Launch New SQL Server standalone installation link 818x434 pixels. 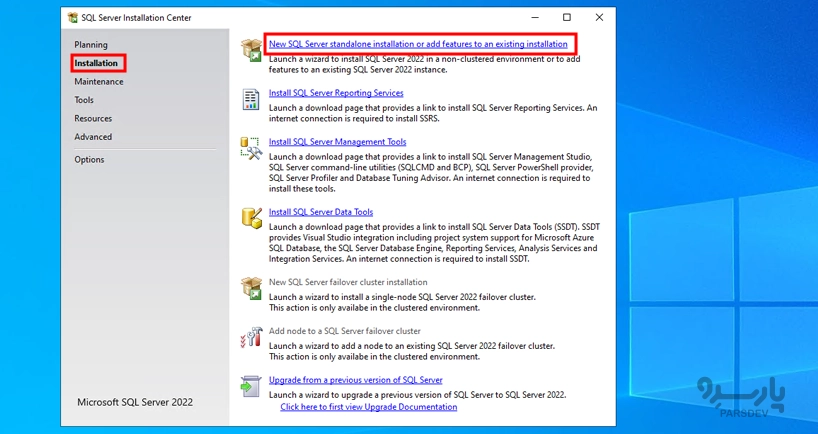pyautogui.click(x=418, y=44)
